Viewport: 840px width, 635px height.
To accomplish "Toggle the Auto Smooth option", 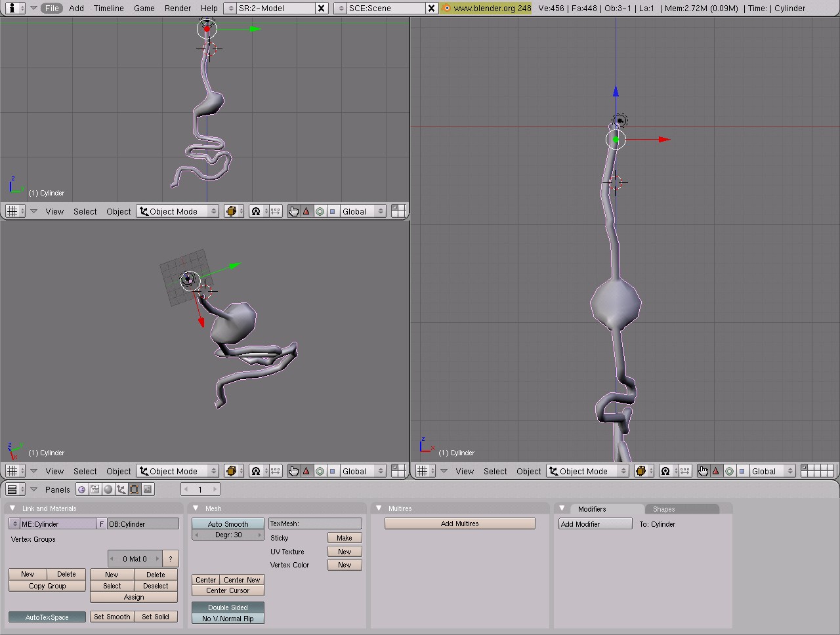I will click(x=228, y=524).
